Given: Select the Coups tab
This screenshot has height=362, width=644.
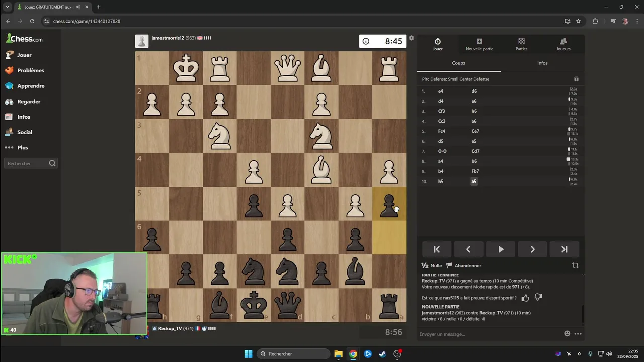Looking at the screenshot, I should [458, 63].
